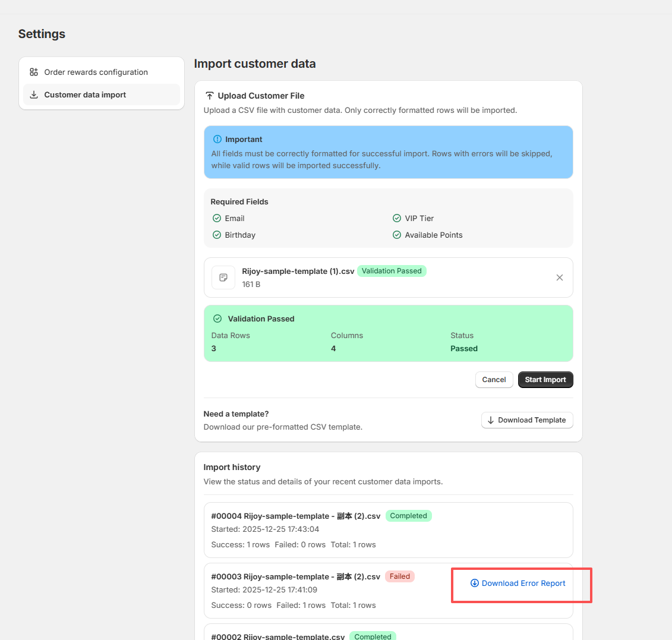This screenshot has height=640, width=672.
Task: Download the CSV template
Action: [x=526, y=420]
